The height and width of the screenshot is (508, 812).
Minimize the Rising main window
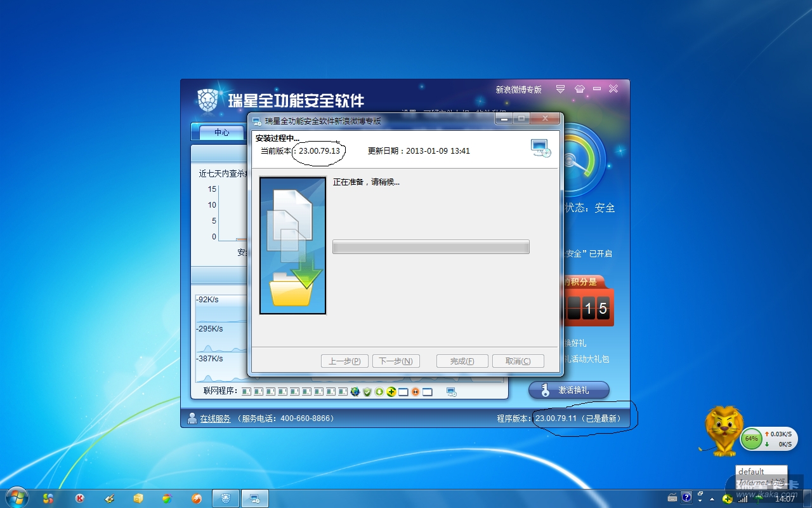pyautogui.click(x=596, y=90)
